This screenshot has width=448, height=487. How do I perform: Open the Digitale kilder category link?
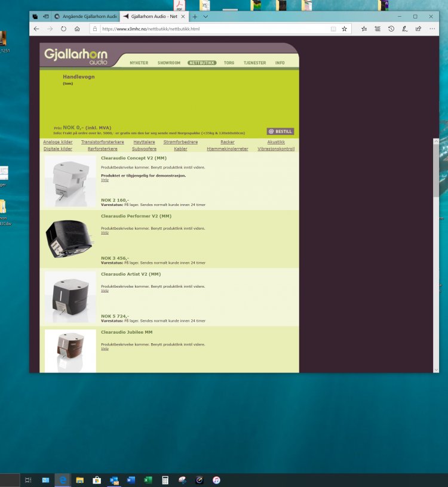tap(58, 149)
